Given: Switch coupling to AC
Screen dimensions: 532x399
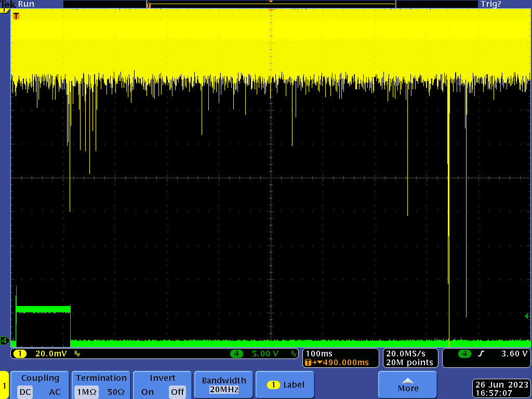Looking at the screenshot, I should coord(55,392).
